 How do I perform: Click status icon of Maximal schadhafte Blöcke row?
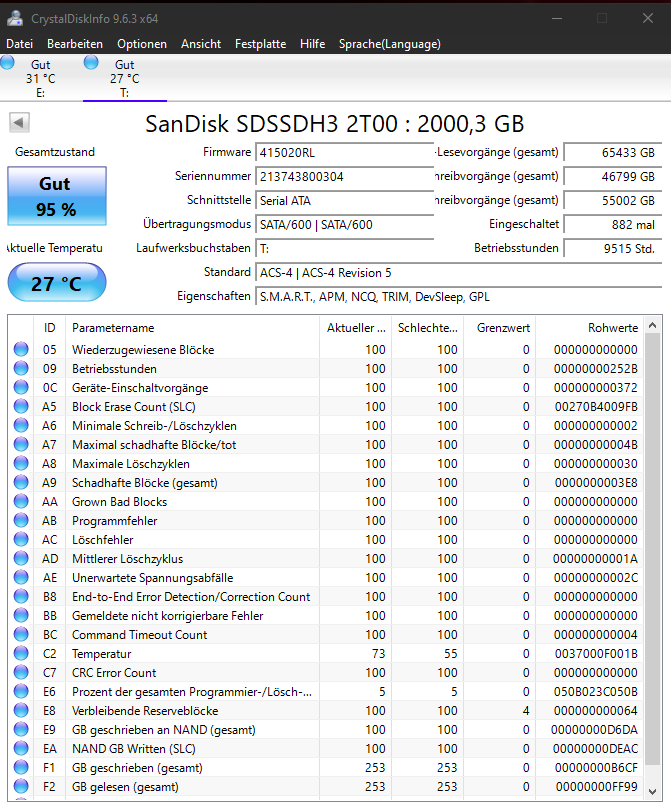pyautogui.click(x=21, y=444)
